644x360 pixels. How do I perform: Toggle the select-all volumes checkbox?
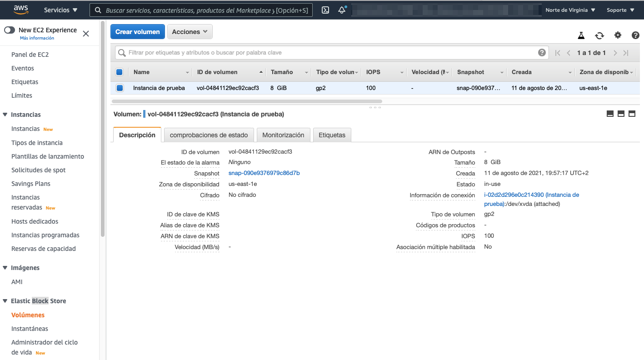pyautogui.click(x=119, y=72)
